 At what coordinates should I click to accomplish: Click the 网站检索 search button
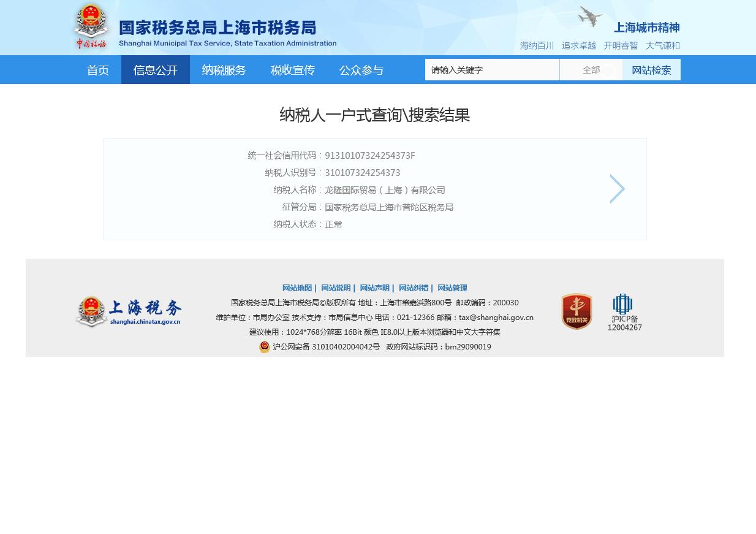tap(651, 70)
